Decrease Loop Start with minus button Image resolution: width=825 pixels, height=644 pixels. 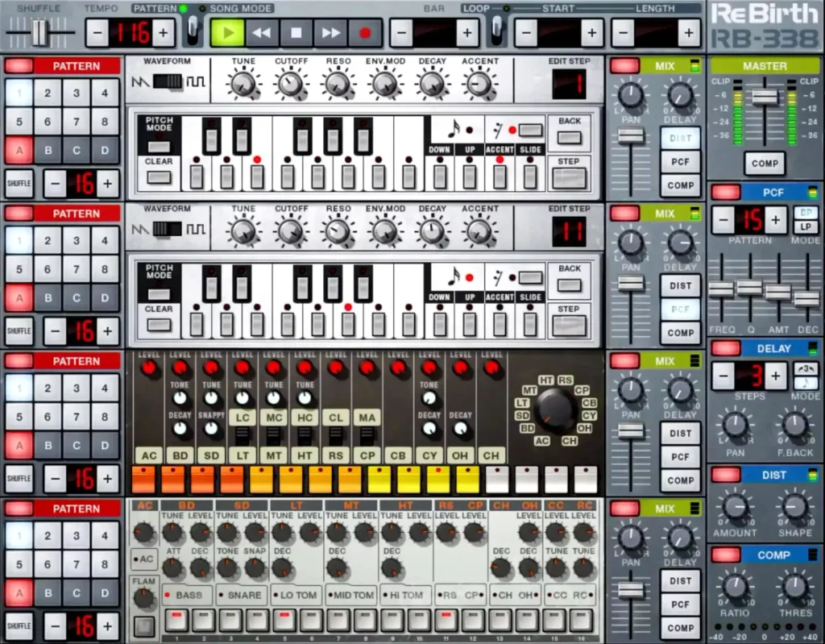(526, 33)
